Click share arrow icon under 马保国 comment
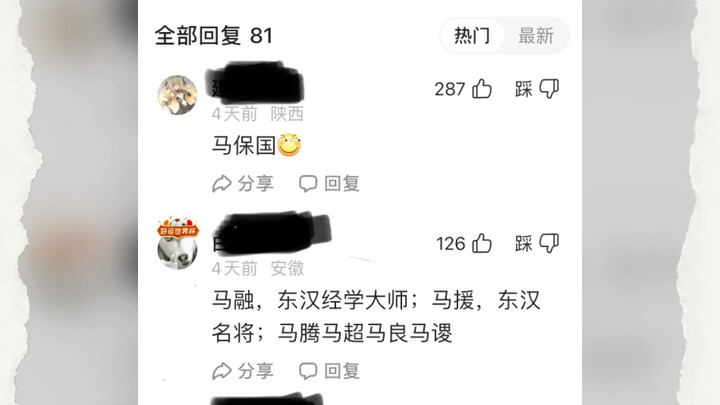Image resolution: width=720 pixels, height=405 pixels. (222, 184)
